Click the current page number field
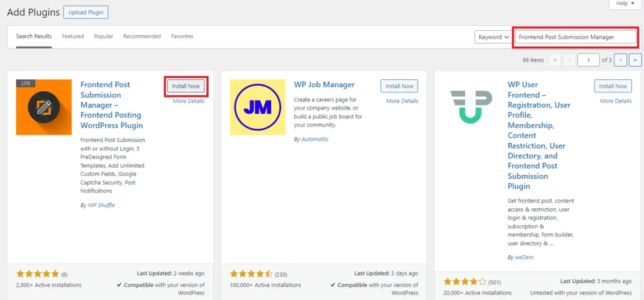The width and height of the screenshot is (644, 300). coord(588,60)
